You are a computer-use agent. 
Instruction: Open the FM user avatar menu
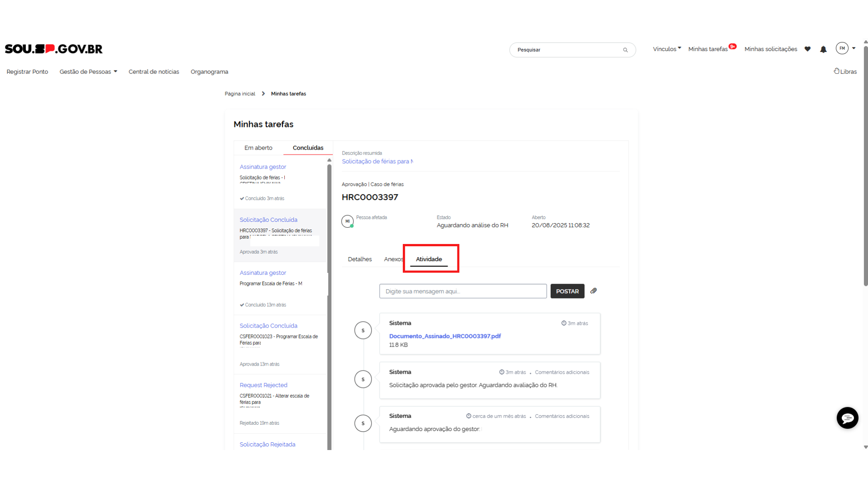[x=842, y=48]
